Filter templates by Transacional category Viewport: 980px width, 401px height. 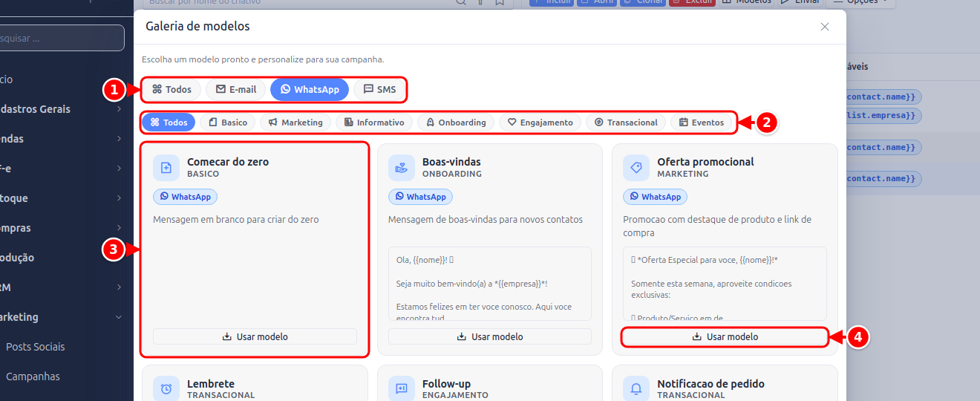coord(626,122)
